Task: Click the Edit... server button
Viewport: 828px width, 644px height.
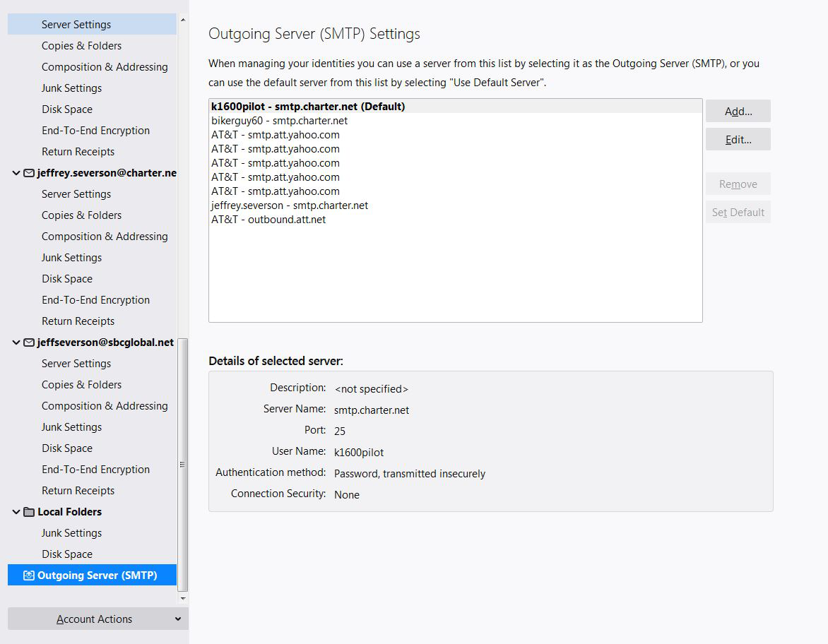Action: [x=738, y=139]
